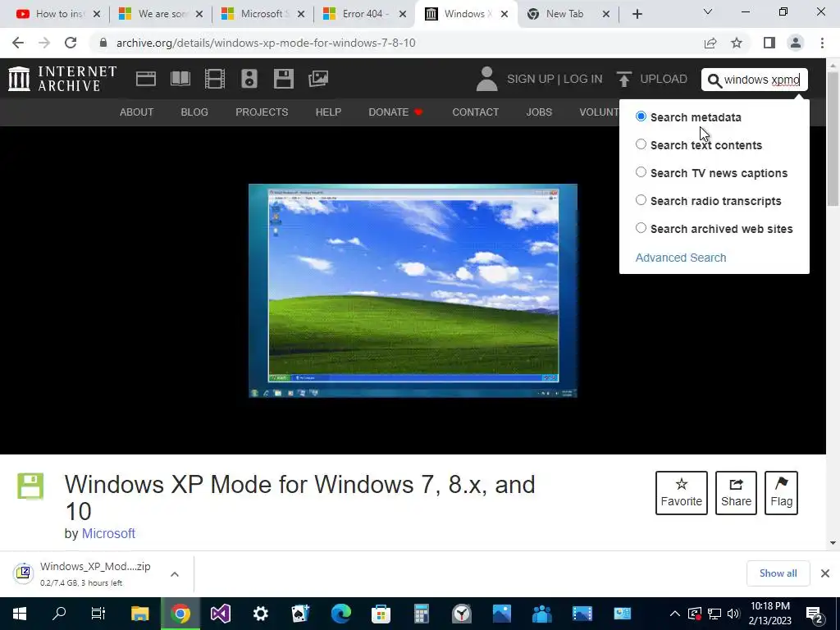Click Show all downloads button

[778, 573]
